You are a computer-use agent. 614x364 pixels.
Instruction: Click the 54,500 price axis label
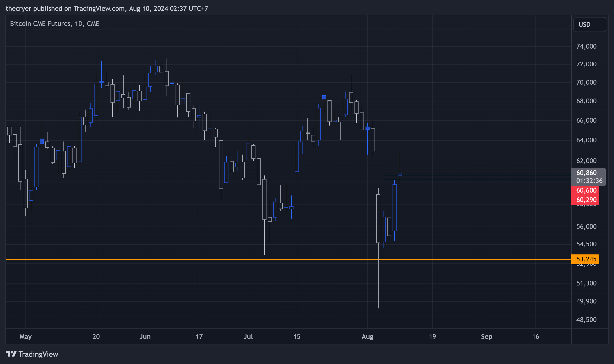[x=586, y=244]
